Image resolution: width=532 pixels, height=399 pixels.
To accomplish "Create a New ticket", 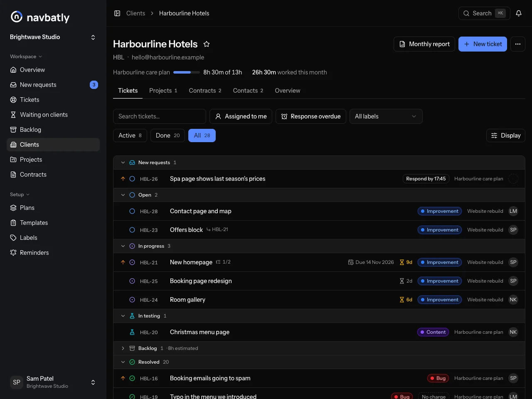I will coord(483,44).
